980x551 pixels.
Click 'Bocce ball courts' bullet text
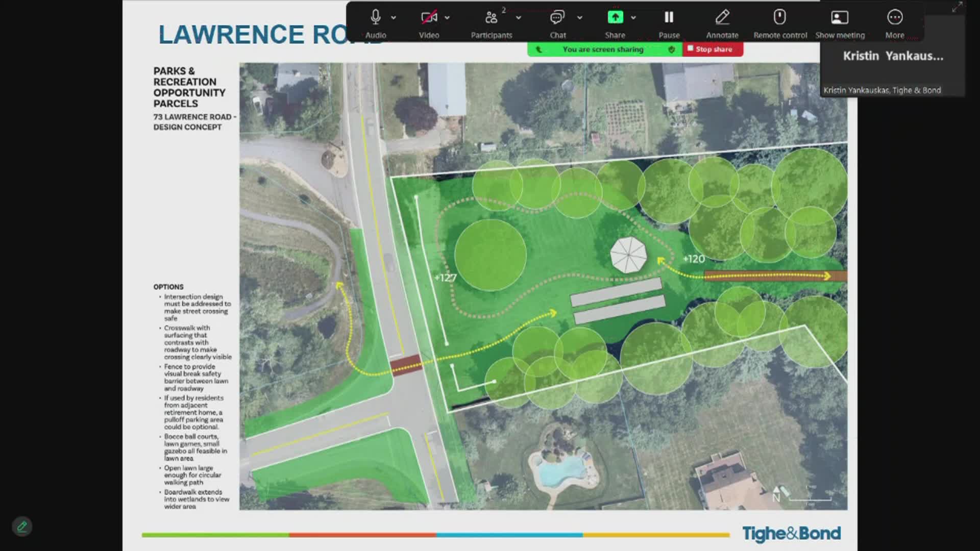[x=195, y=447]
